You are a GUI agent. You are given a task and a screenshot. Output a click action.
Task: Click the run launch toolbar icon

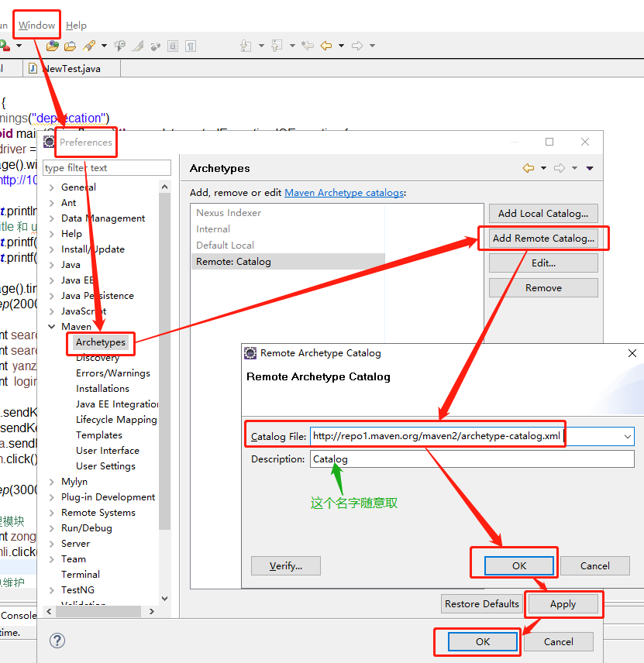coord(4,46)
